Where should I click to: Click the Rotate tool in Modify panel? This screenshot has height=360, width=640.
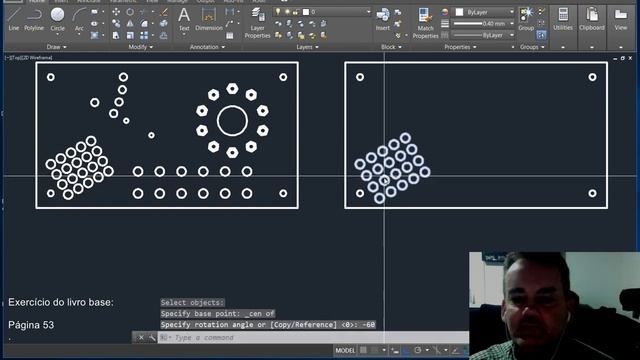click(130, 12)
